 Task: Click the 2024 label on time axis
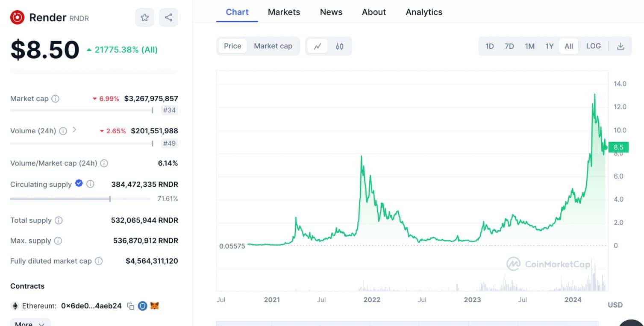pos(573,300)
